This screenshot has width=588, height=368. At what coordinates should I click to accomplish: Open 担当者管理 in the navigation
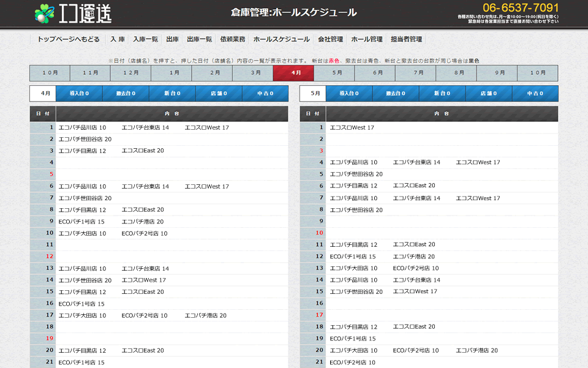point(406,39)
